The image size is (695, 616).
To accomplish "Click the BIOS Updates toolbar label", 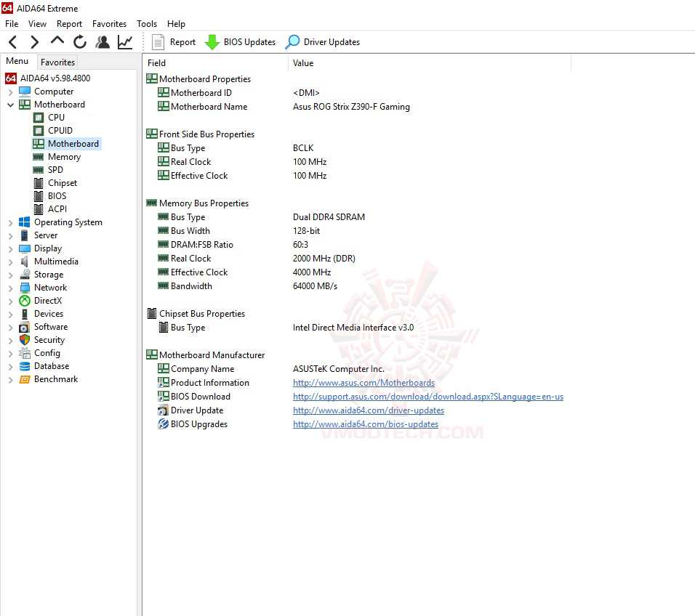I will (x=249, y=42).
